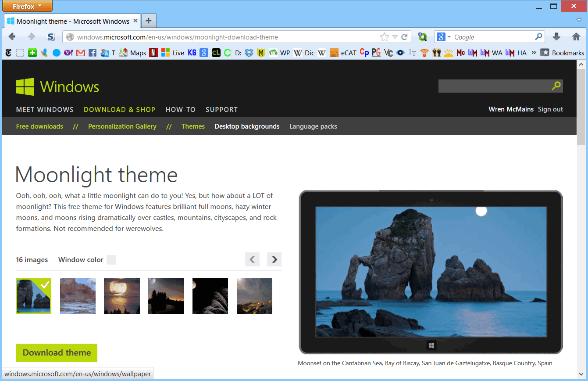
Task: Select the sunset tree silhouette thumbnail
Action: 166,296
